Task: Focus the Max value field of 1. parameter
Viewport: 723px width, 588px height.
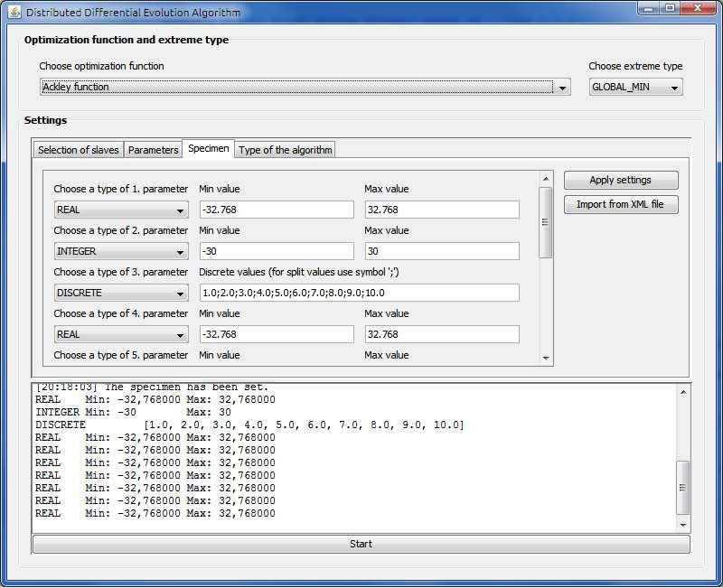Action: (442, 210)
